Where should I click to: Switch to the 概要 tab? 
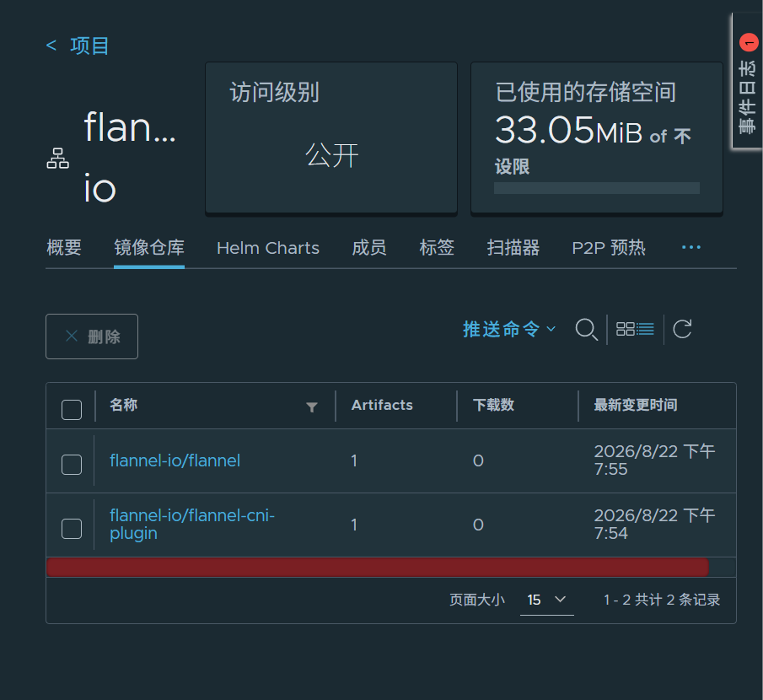click(x=64, y=248)
